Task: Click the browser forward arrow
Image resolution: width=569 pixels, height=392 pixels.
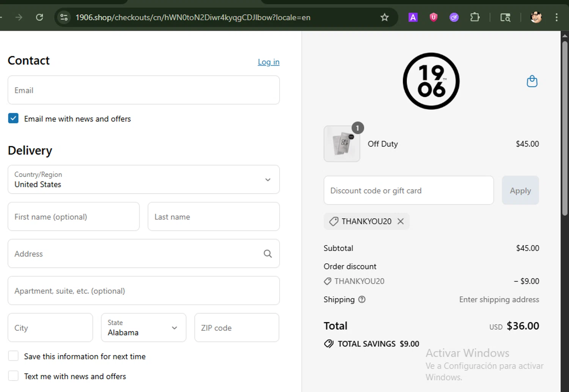Action: coord(19,17)
